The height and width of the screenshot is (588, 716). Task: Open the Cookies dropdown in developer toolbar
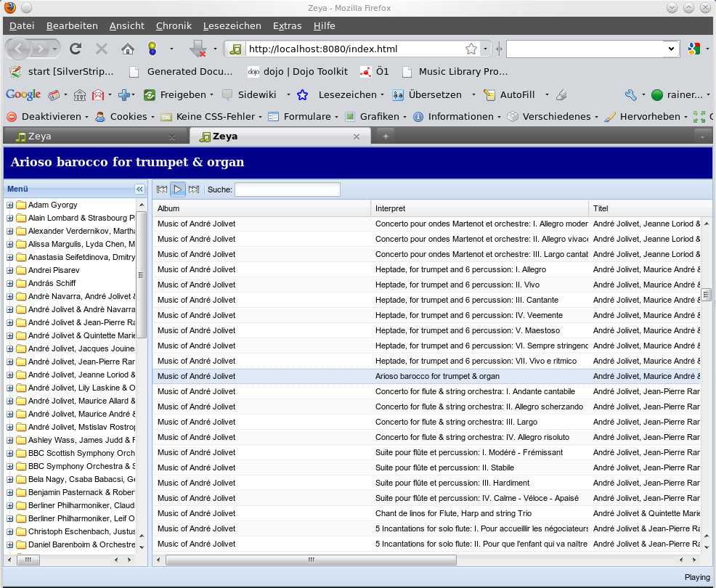pos(128,116)
